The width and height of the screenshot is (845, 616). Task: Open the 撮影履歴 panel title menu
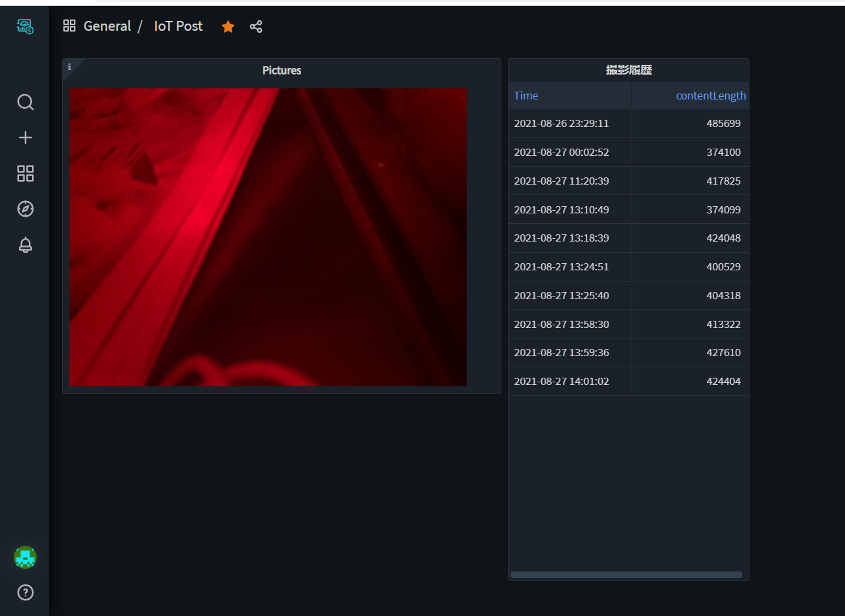click(x=628, y=70)
